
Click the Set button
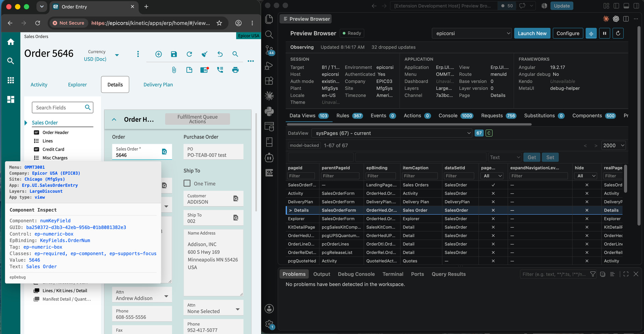point(550,157)
